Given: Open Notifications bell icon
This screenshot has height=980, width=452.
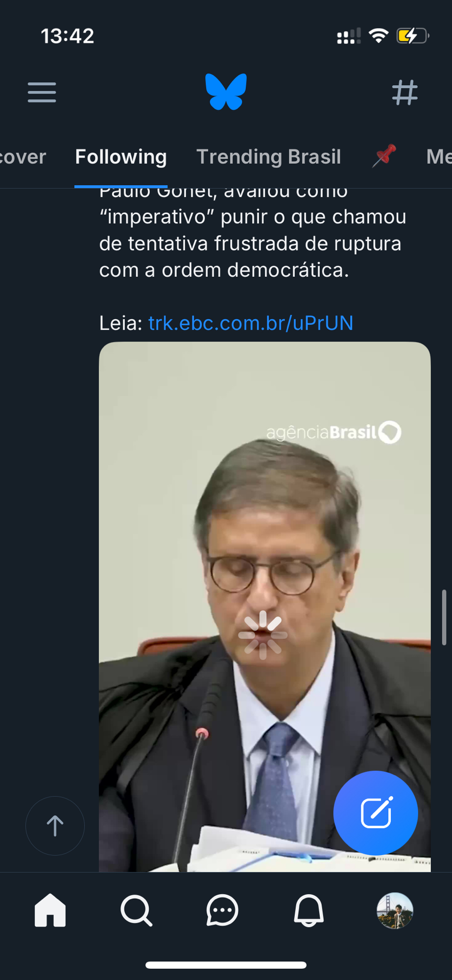Looking at the screenshot, I should [309, 910].
